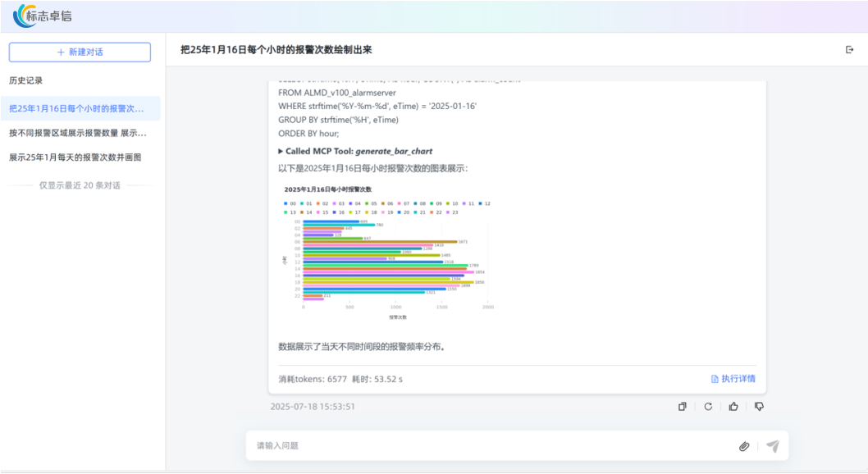Click the chart title 2025年1月16日每小时报警次数
The width and height of the screenshot is (868, 474).
click(327, 189)
